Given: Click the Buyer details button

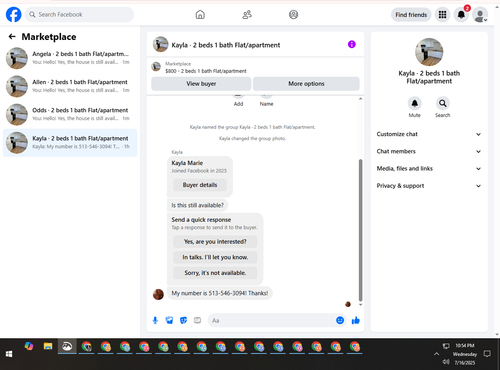Looking at the screenshot, I should click(x=200, y=185).
